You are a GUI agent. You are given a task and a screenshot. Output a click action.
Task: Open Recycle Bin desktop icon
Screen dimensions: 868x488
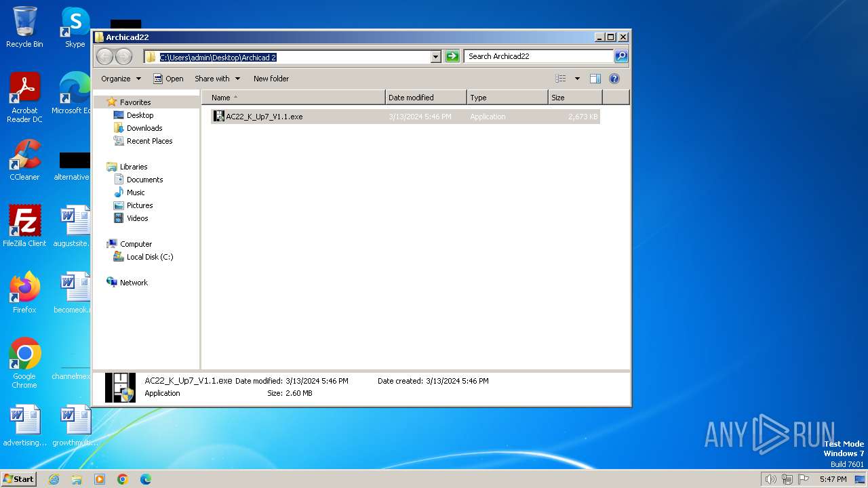click(x=24, y=27)
